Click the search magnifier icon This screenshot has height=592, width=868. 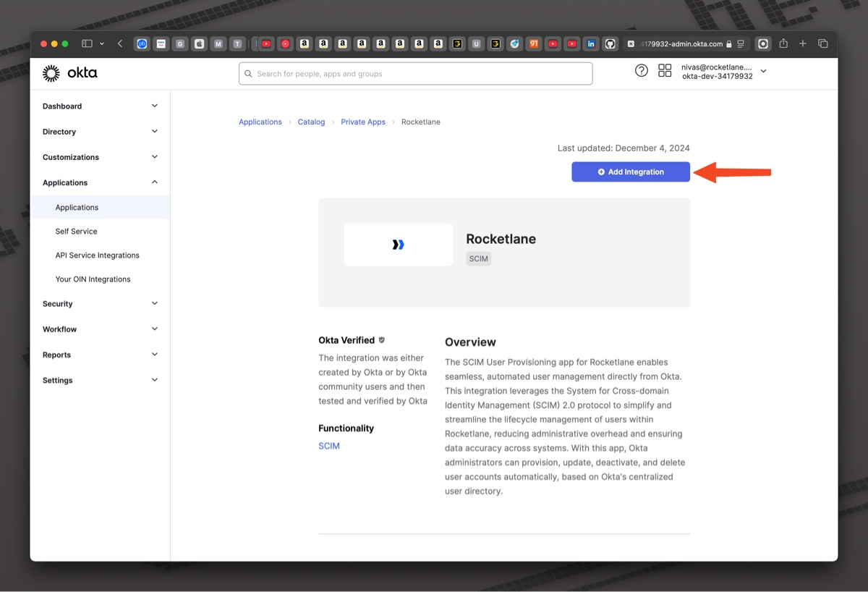(248, 74)
